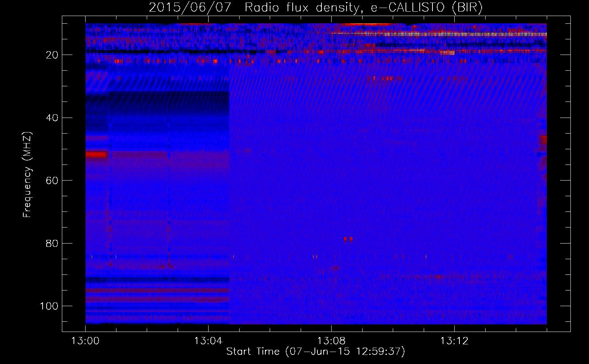The width and height of the screenshot is (589, 364).
Task: Click the plot title 'Radio flux density, e-CALLISTO (BIR)'
Action: pos(364,7)
